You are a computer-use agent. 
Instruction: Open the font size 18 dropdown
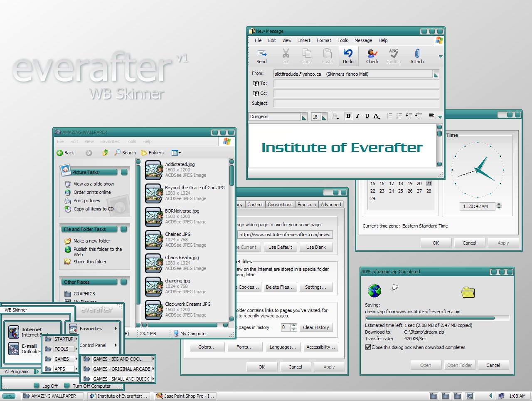click(324, 117)
